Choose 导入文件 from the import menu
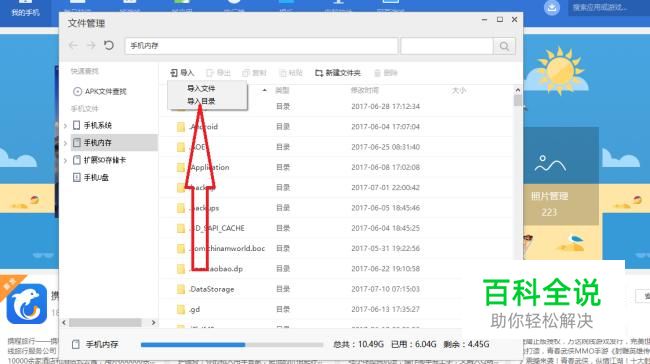The image size is (650, 364). coord(201,88)
